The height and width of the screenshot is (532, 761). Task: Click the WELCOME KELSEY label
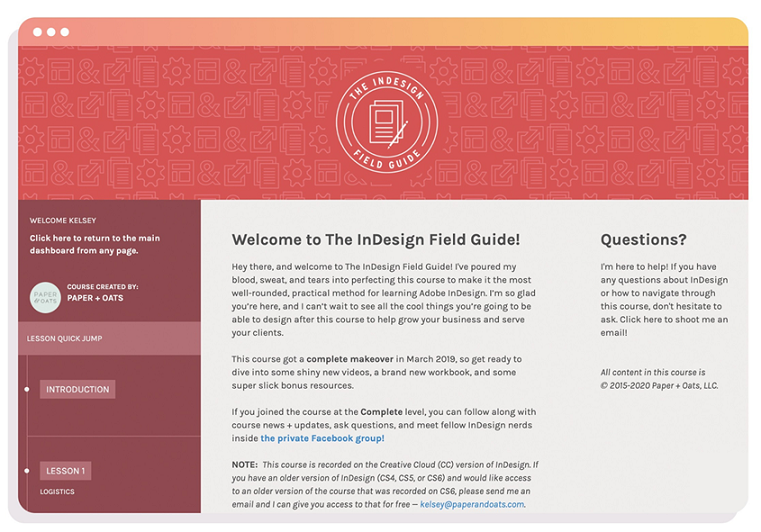63,220
